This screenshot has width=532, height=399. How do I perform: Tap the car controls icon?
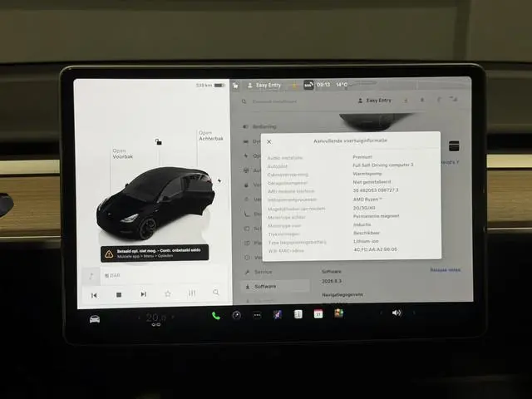(x=95, y=319)
